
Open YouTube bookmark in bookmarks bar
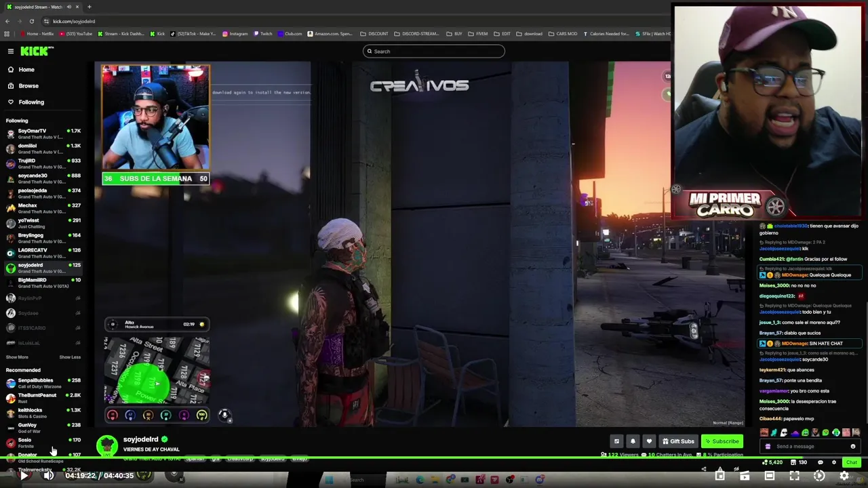tap(77, 34)
